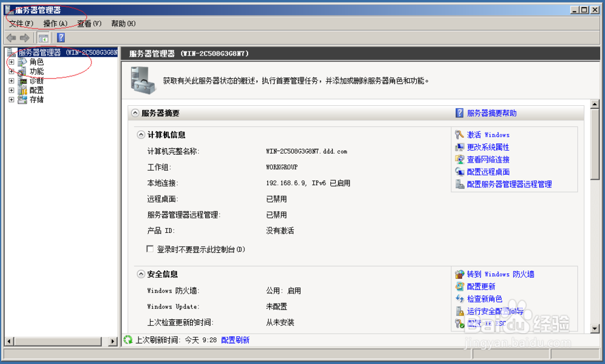Open the 查看(V) menu

pyautogui.click(x=89, y=24)
